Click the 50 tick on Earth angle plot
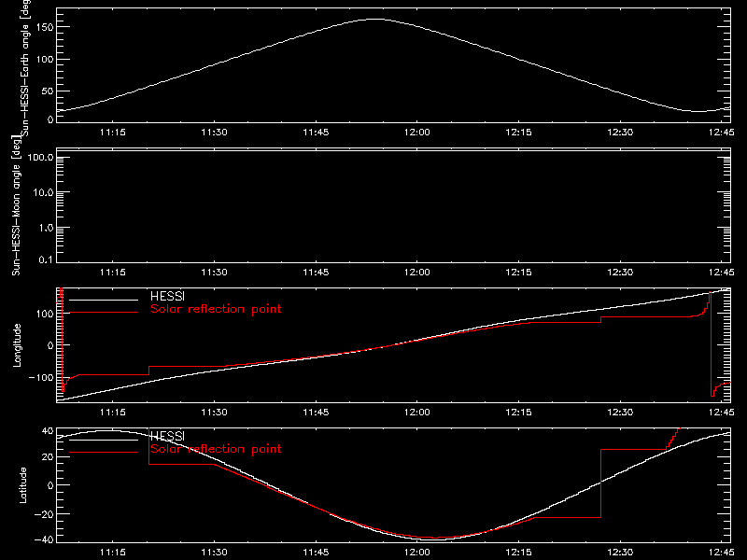Image resolution: width=747 pixels, height=560 pixels. coord(48,91)
